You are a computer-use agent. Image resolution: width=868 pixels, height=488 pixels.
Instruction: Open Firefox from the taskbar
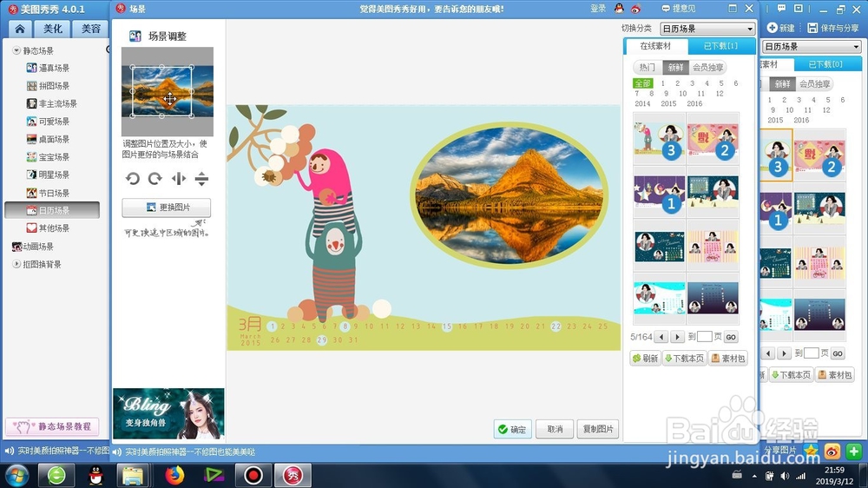tap(174, 475)
